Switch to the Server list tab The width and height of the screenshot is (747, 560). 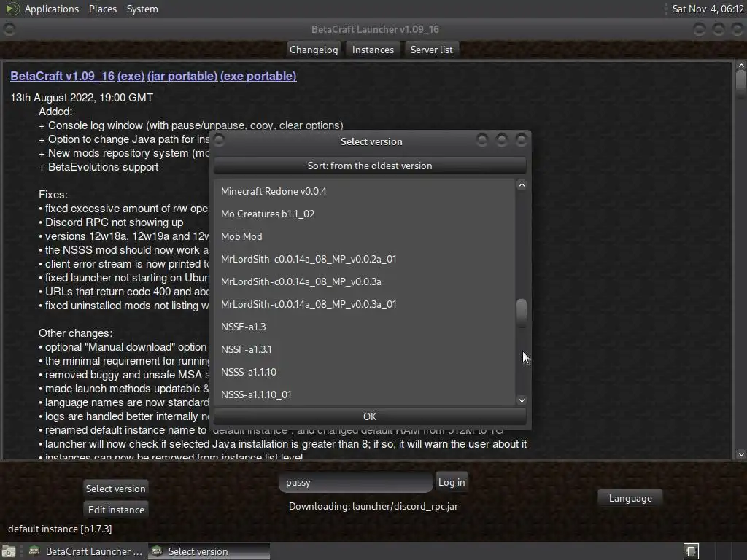point(431,50)
